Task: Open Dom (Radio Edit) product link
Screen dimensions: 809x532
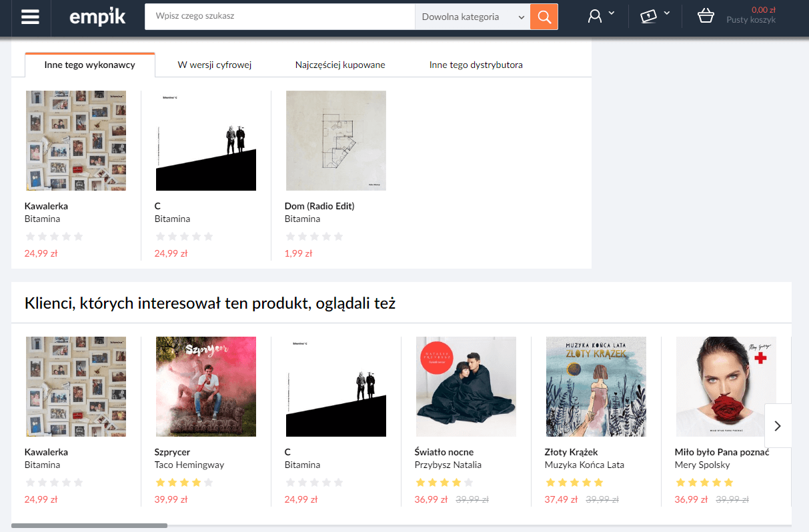Action: tap(319, 206)
